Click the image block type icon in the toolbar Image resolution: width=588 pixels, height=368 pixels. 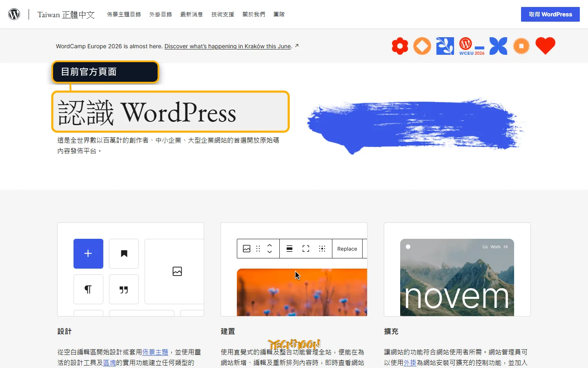[247, 249]
